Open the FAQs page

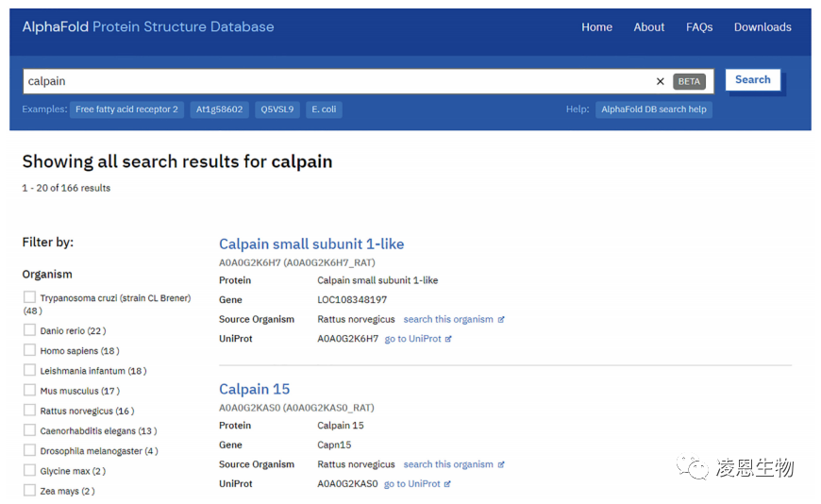(x=699, y=27)
